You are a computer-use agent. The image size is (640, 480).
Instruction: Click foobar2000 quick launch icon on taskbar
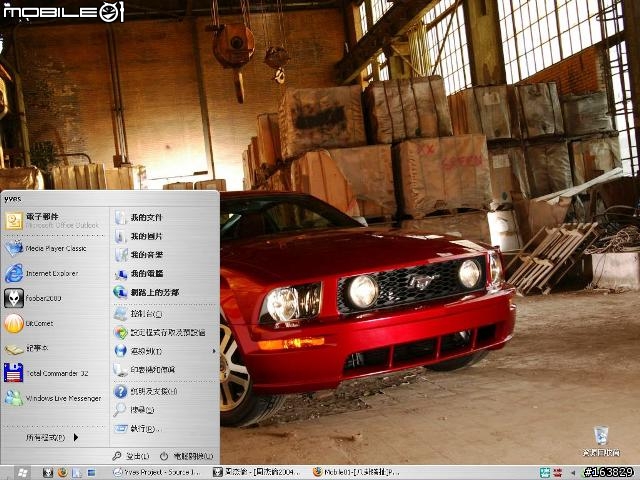(x=48, y=473)
